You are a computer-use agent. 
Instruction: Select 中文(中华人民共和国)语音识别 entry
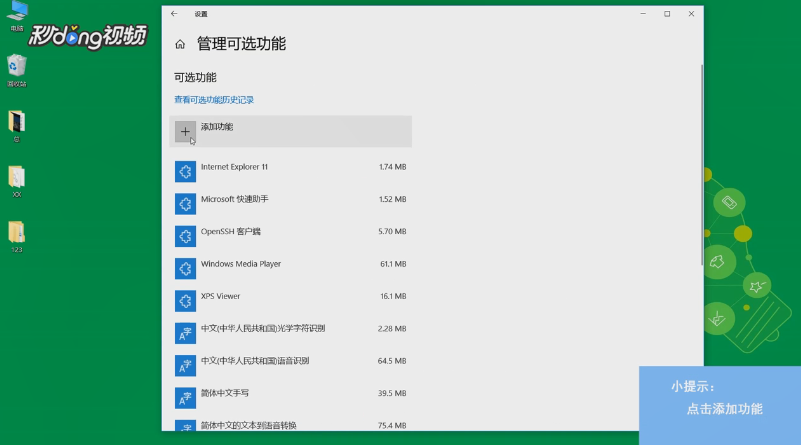tap(290, 366)
